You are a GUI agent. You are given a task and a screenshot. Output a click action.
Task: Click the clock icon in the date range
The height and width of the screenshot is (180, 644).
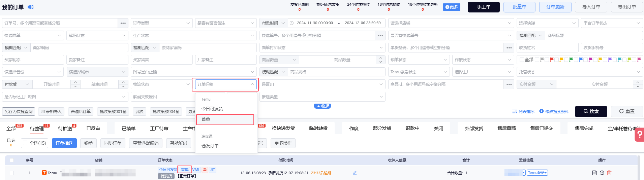pos(292,23)
